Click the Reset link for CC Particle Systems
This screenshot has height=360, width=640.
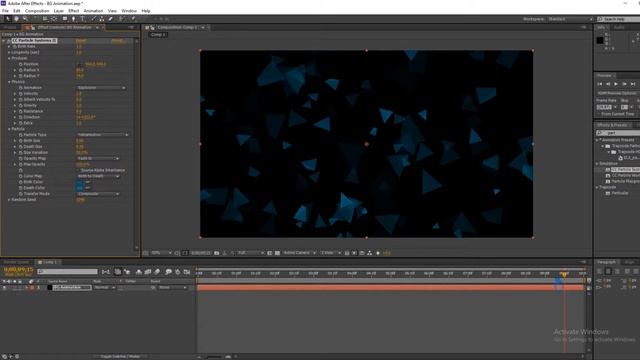(x=81, y=41)
